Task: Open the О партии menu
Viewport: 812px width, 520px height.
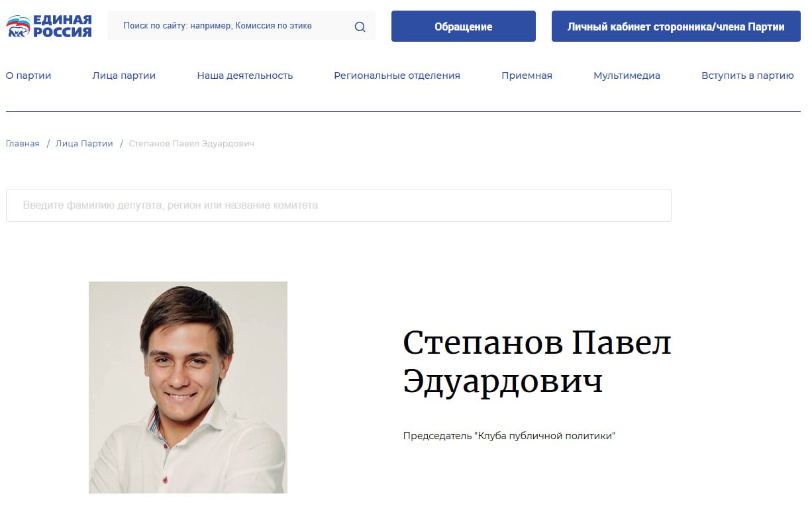Action: coord(28,76)
